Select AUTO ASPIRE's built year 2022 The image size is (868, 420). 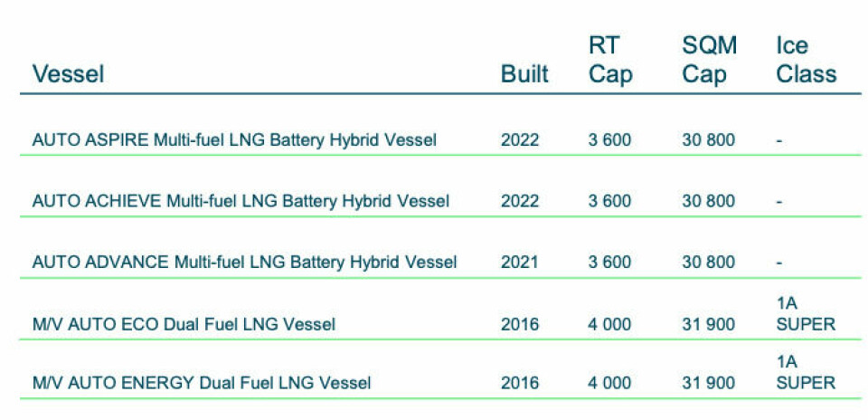[520, 140]
